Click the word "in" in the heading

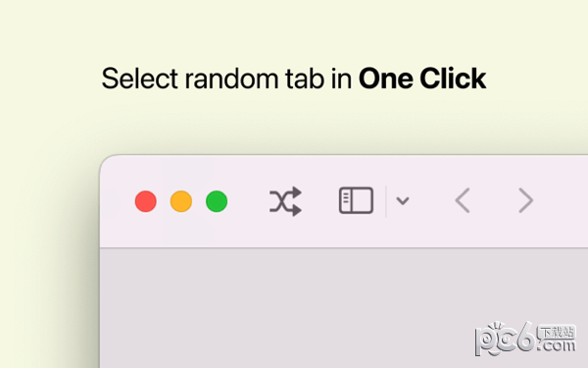pos(341,79)
